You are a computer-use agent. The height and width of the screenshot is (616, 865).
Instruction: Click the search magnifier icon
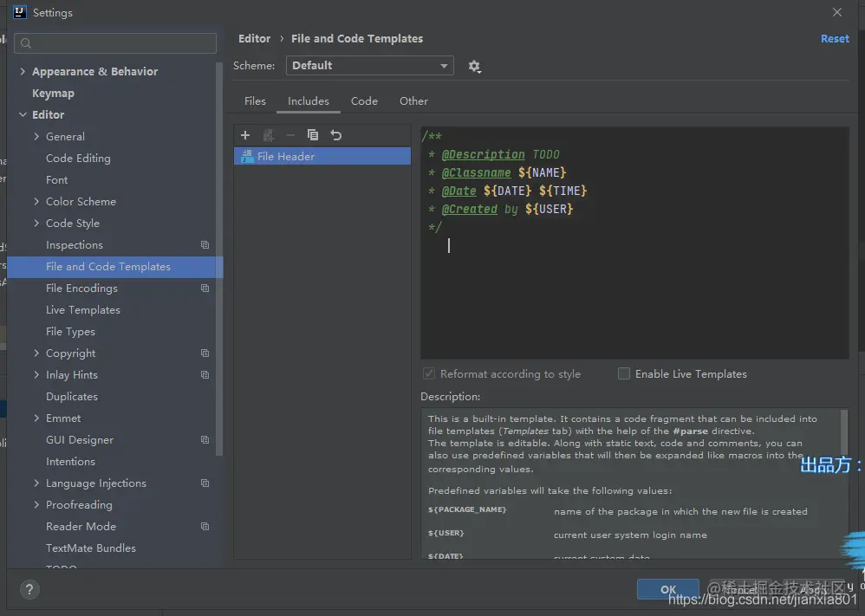[26, 43]
